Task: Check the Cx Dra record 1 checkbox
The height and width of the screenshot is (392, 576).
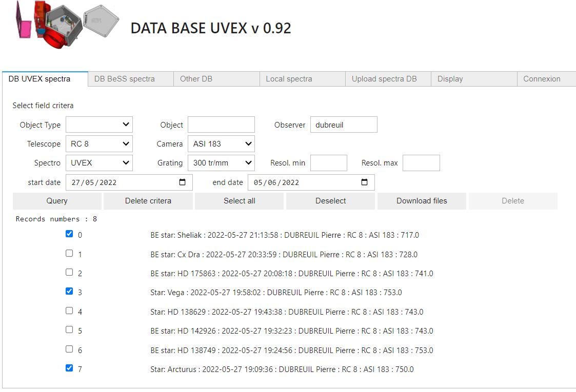Action: coord(69,253)
